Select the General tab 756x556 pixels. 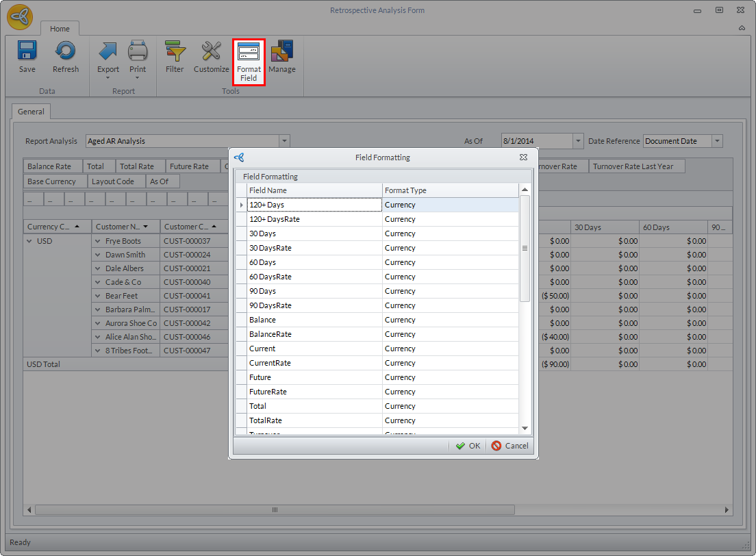31,112
